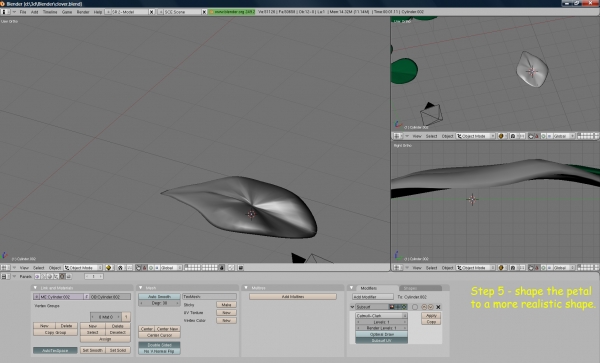This screenshot has width=600, height=363.
Task: Toggle AutoTexSpace button
Action: point(55,350)
